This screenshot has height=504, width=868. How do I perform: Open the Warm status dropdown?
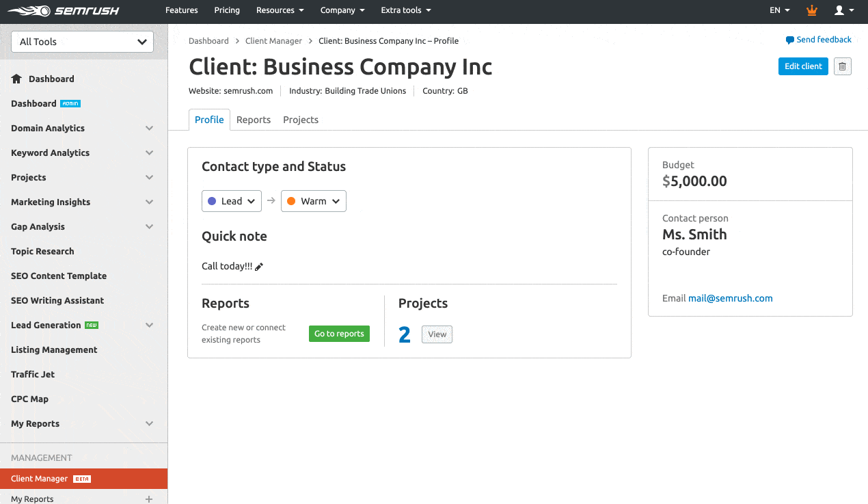pos(313,201)
